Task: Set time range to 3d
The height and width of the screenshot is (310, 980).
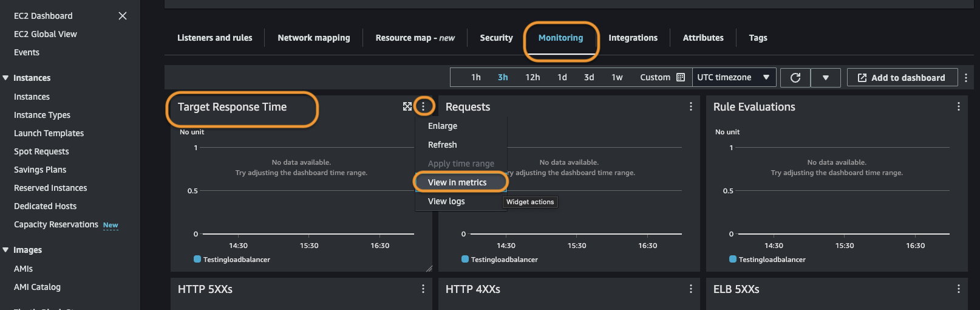Action: click(589, 77)
